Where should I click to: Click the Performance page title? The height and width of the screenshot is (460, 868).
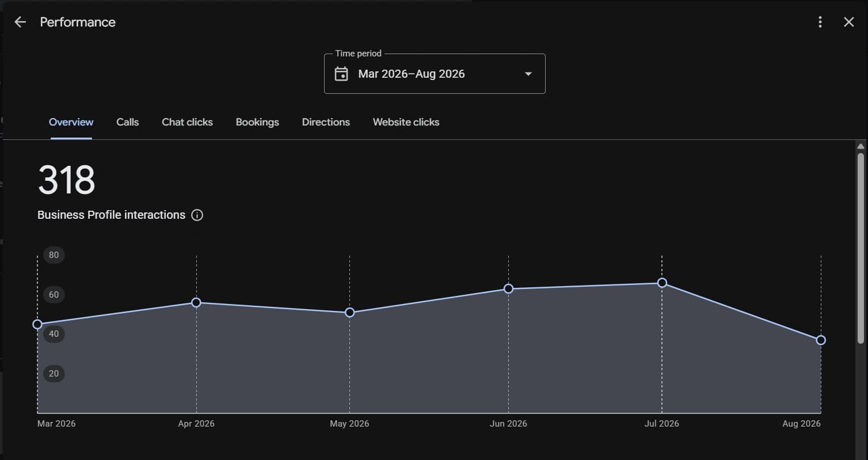[x=78, y=22]
